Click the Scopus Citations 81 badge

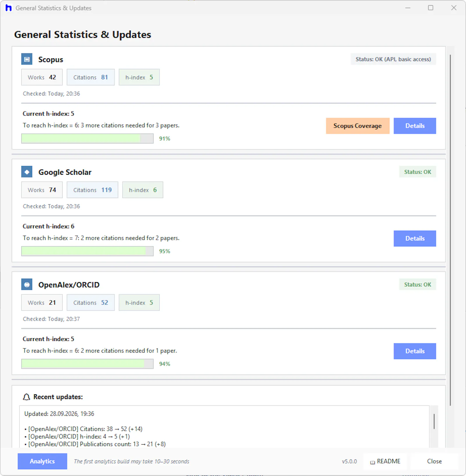point(91,77)
